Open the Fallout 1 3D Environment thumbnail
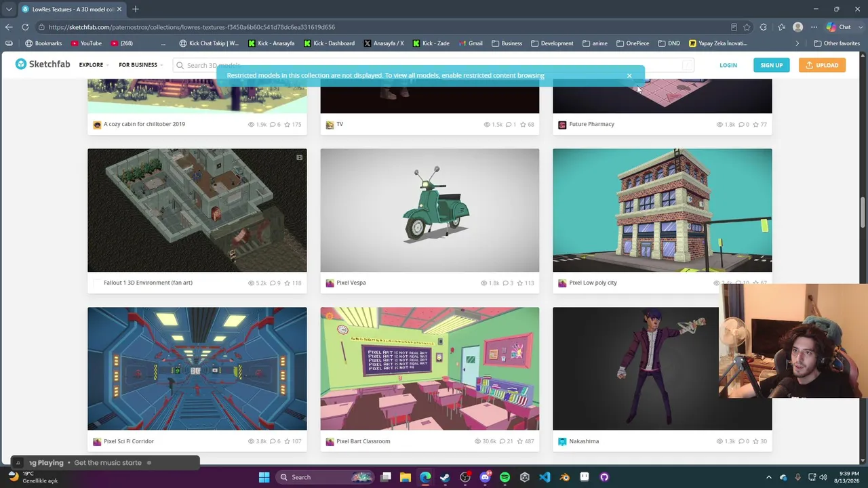 197,210
